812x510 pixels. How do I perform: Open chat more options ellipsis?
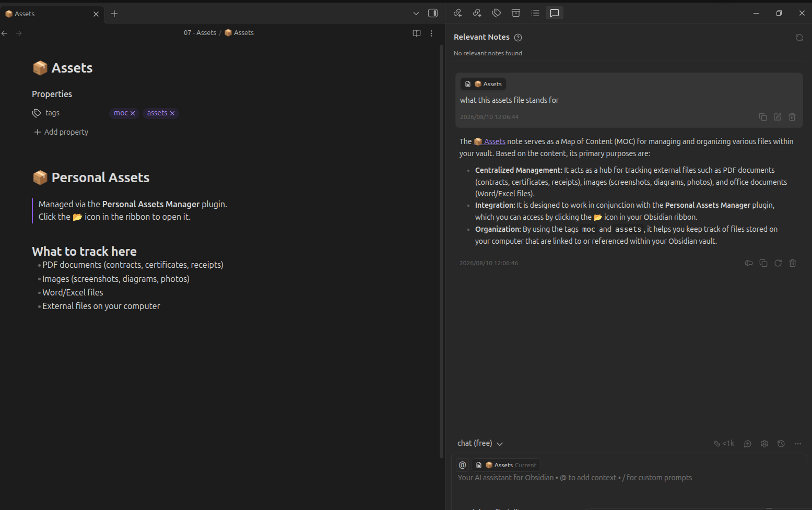(x=798, y=444)
